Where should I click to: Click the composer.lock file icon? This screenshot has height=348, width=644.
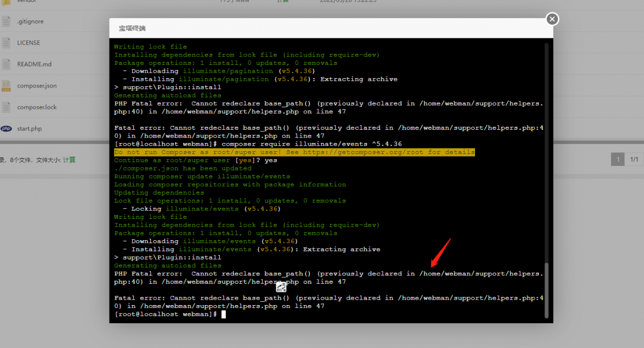point(6,107)
